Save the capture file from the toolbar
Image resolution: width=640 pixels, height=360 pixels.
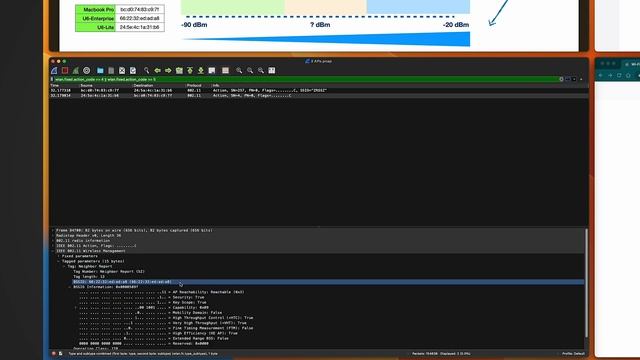tap(111, 71)
